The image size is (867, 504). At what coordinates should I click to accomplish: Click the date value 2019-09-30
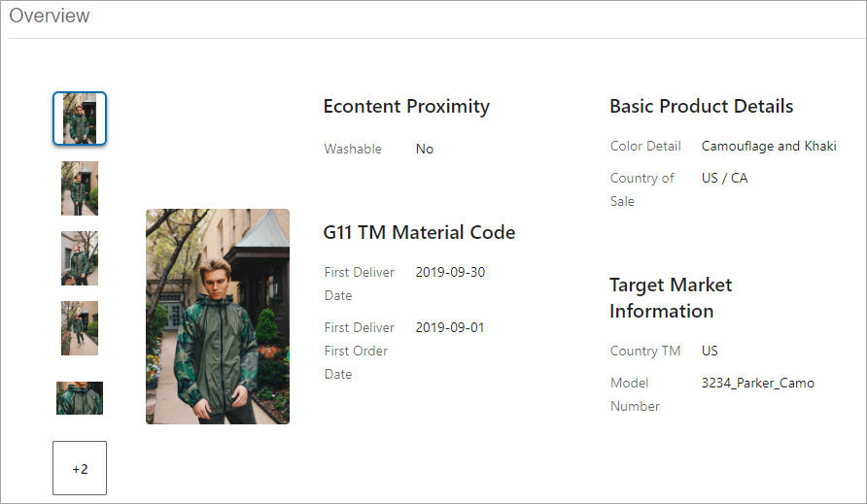450,273
